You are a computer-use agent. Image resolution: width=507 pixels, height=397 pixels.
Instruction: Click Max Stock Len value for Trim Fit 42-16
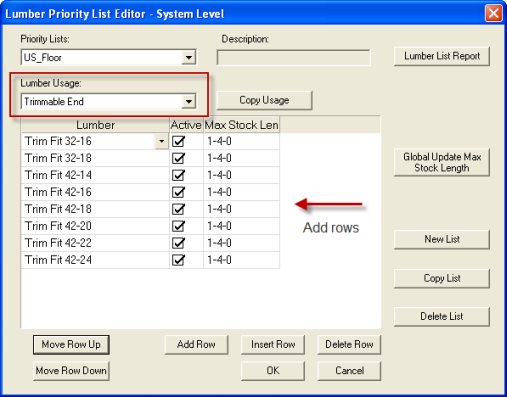click(242, 192)
